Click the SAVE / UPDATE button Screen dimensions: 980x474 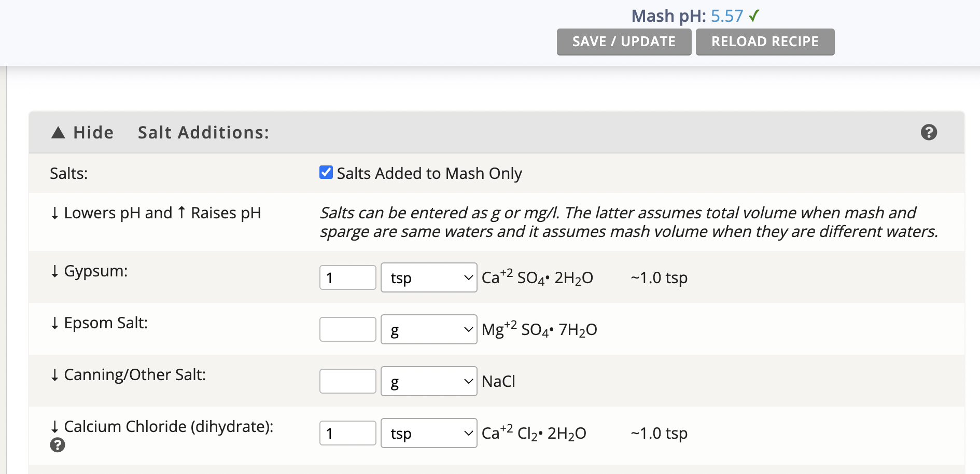(624, 41)
